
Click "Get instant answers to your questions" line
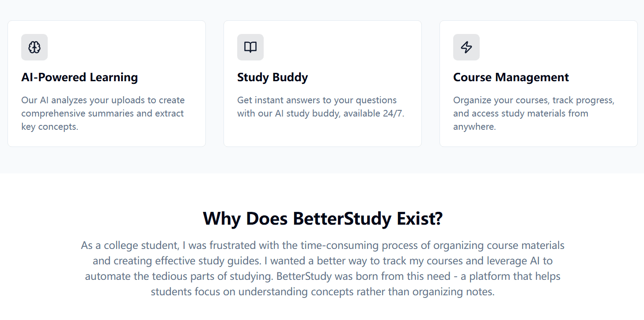pyautogui.click(x=317, y=100)
